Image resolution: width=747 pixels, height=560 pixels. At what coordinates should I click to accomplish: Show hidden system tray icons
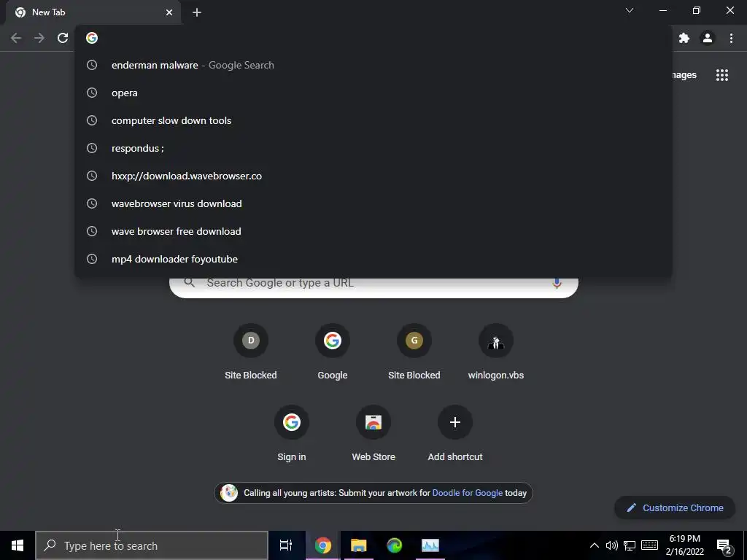point(594,545)
